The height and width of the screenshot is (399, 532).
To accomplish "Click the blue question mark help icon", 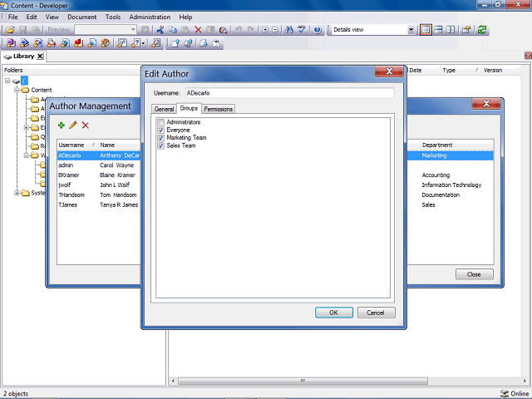I will click(318, 30).
